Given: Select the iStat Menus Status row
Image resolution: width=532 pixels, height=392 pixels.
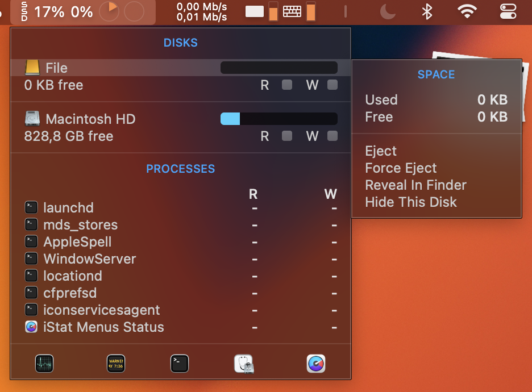Looking at the screenshot, I should pos(181,327).
